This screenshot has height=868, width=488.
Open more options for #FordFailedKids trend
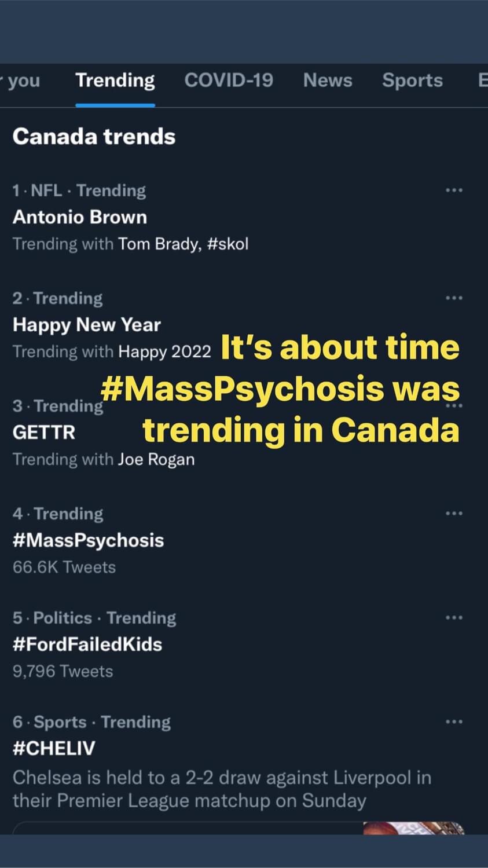(x=455, y=617)
